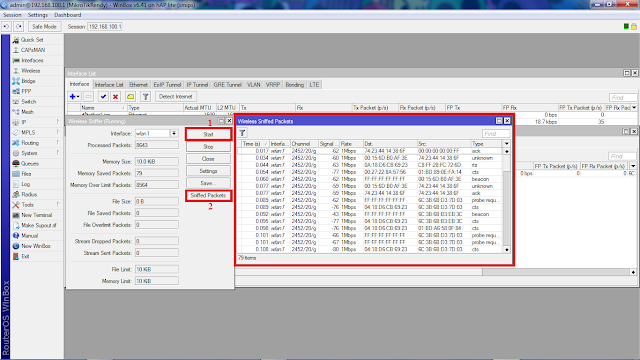Open Files sidebar item
This screenshot has height=360, width=640.
26,174
